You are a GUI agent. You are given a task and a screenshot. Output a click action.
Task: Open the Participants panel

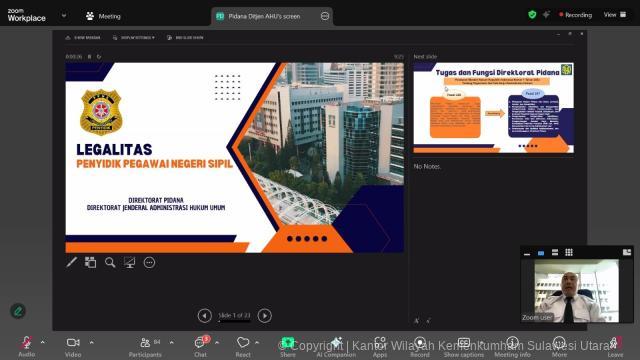(145, 347)
